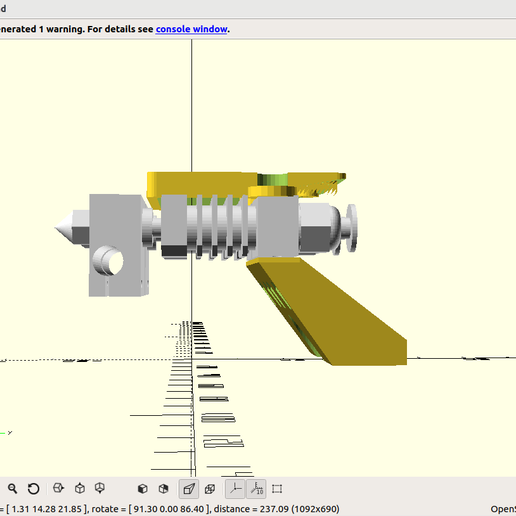Image resolution: width=516 pixels, height=516 pixels.
Task: Click the round hole in the gray block
Action: (x=114, y=263)
